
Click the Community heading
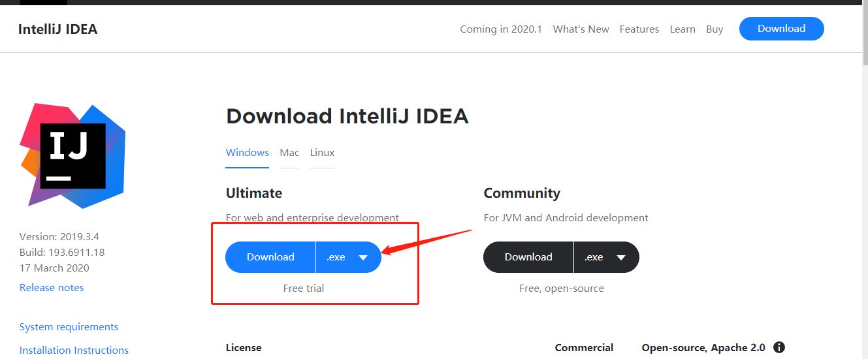pos(522,193)
